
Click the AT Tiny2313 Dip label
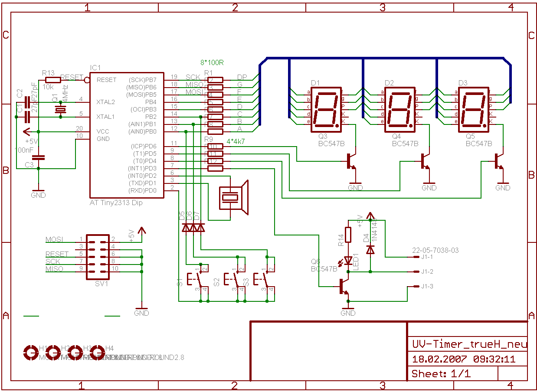[x=116, y=203]
